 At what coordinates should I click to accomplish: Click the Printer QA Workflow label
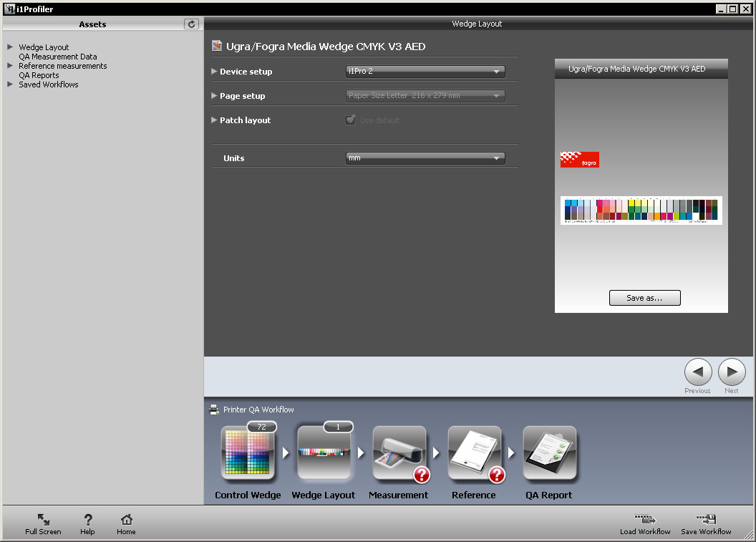[258, 410]
